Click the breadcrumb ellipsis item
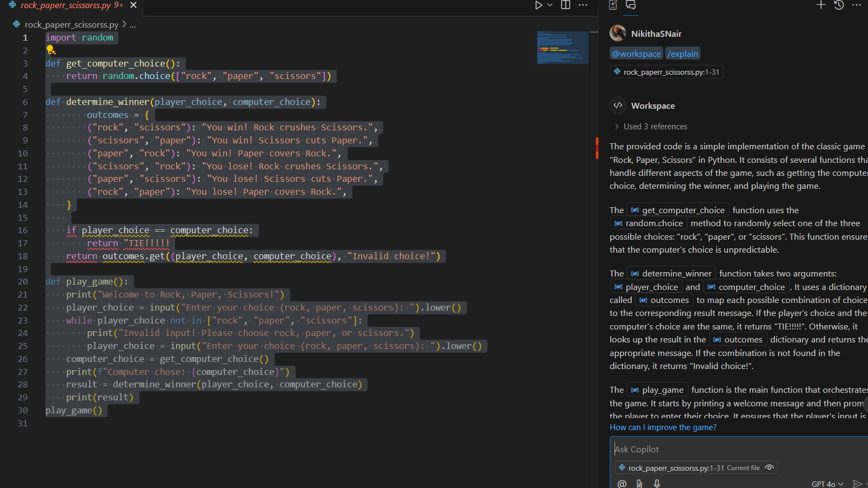The height and width of the screenshot is (488, 868). pos(132,24)
